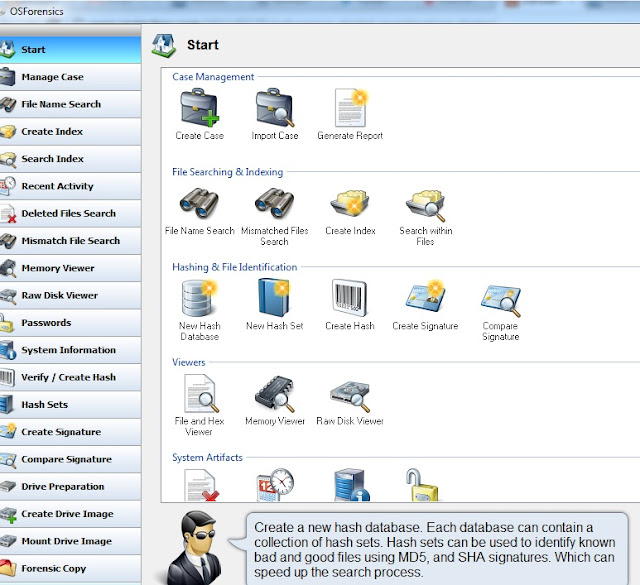Open Forensic Copy sidebar item
The width and height of the screenshot is (640, 585).
coord(70,569)
